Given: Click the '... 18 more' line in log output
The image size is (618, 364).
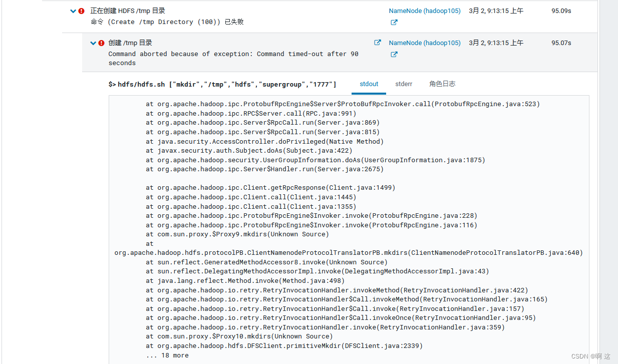Looking at the screenshot, I should (167, 355).
